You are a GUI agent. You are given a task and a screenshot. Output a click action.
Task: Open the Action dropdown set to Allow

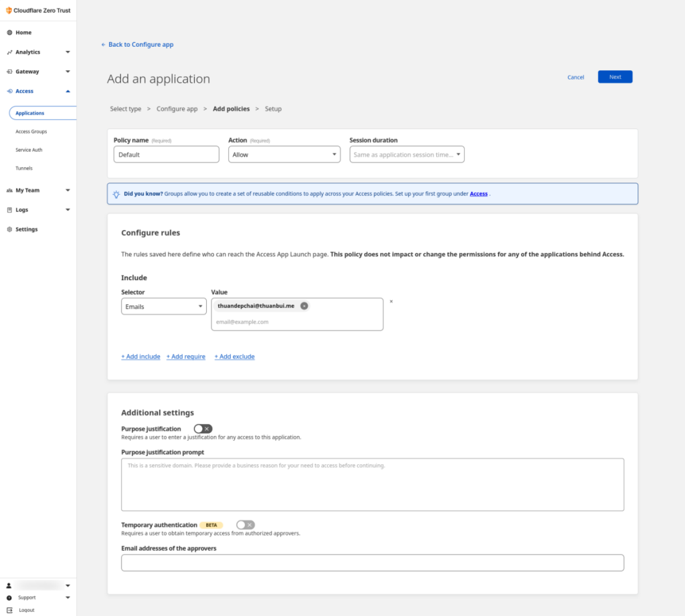[x=284, y=155]
